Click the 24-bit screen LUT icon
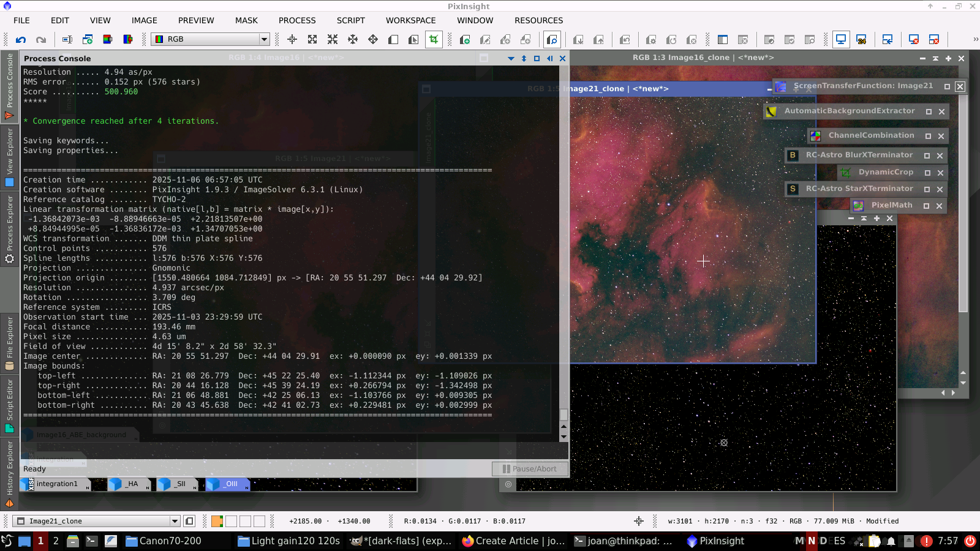Viewport: 980px width, 551px height. pos(861,40)
